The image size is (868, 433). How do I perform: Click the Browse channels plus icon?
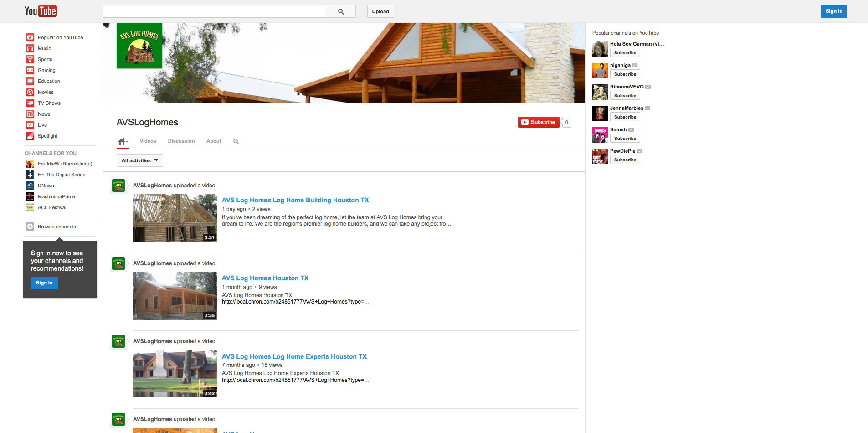pyautogui.click(x=30, y=227)
